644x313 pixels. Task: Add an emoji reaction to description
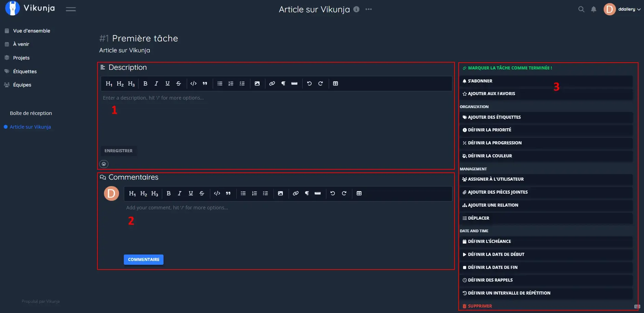point(104,164)
